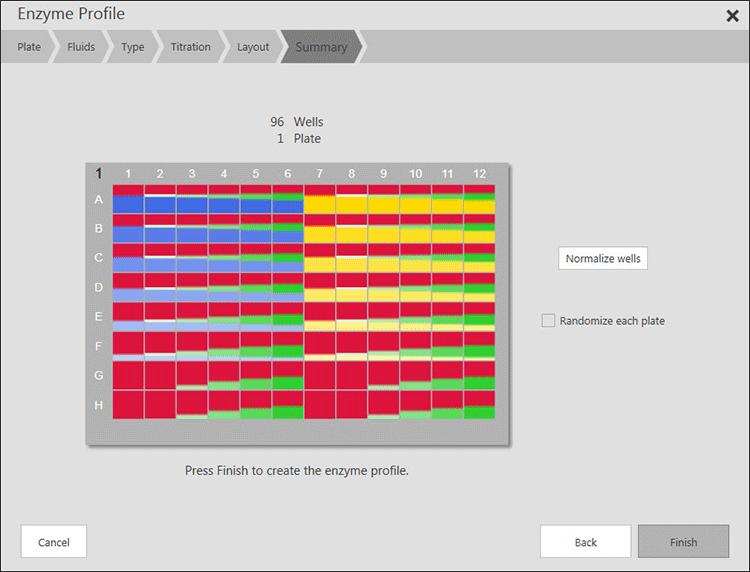Click row header H of plate

coord(99,405)
